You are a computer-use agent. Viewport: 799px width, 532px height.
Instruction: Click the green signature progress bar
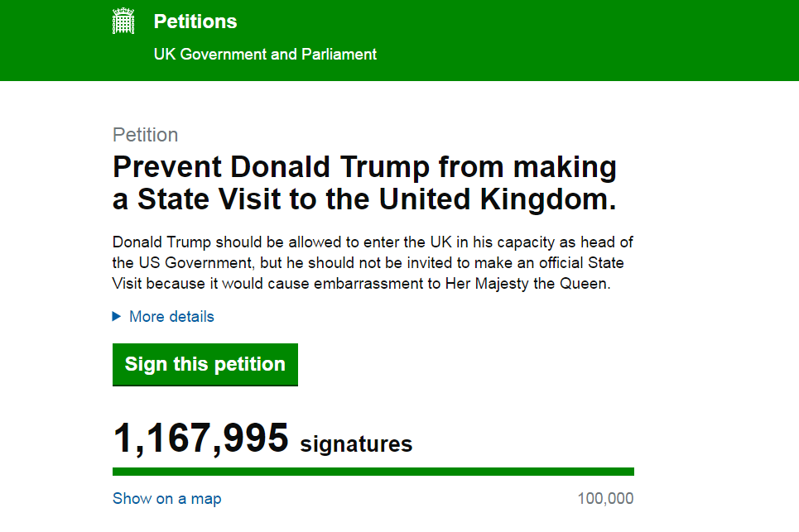(x=373, y=472)
